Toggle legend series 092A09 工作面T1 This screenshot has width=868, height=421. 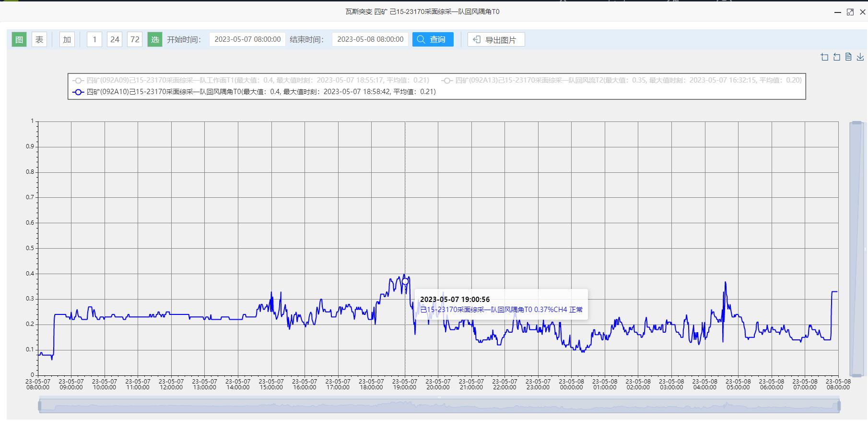251,80
